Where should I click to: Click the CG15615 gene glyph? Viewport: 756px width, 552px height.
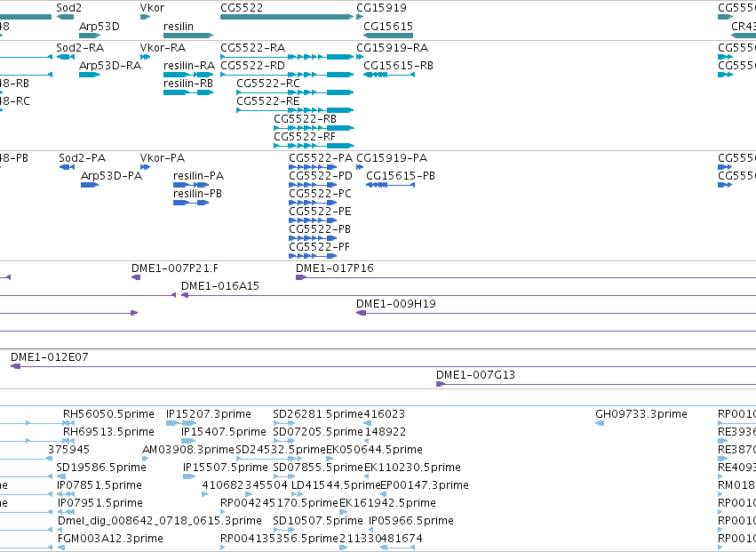388,36
